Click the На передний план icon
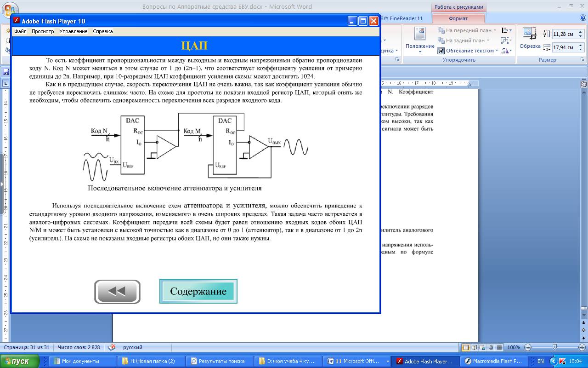This screenshot has height=368, width=588. (441, 30)
